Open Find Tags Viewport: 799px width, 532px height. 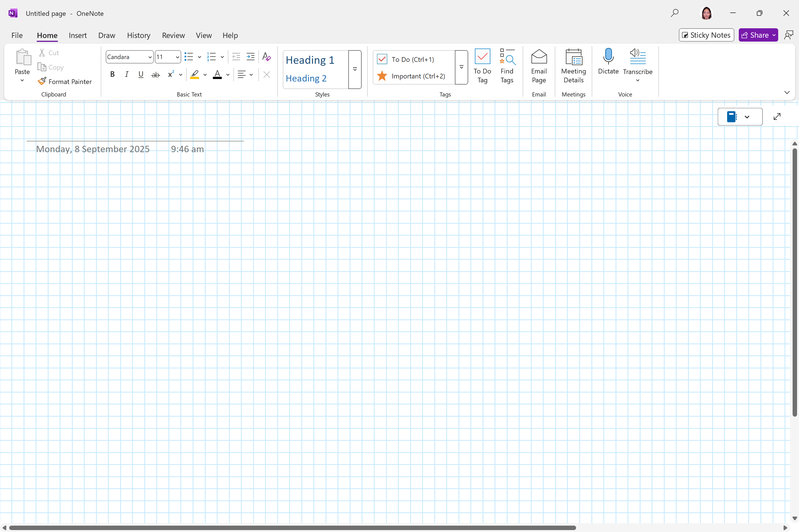(507, 66)
